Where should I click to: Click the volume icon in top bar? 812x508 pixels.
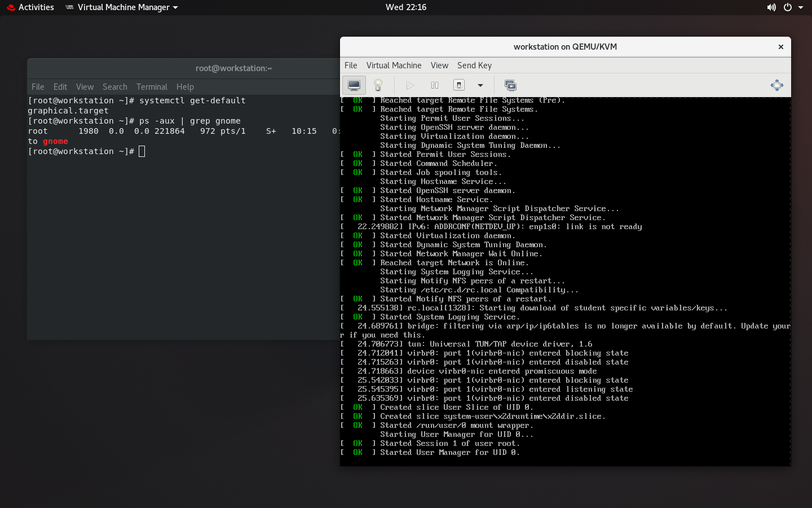coord(771,7)
